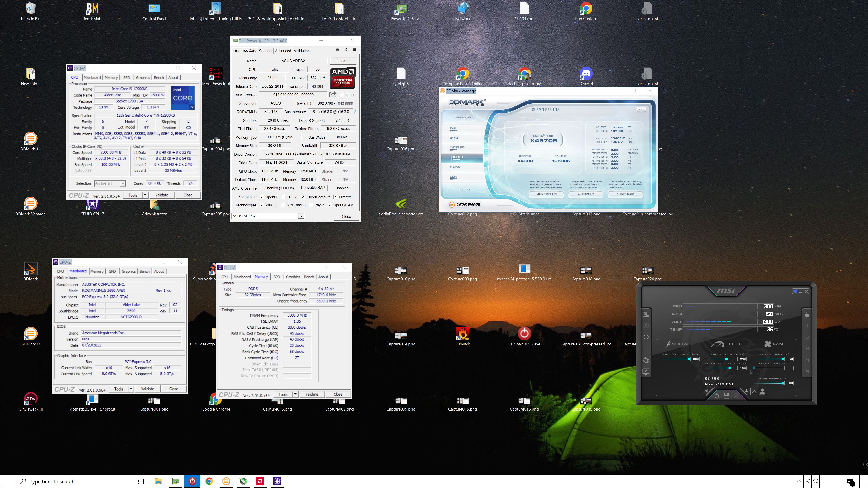
Task: Toggle the UEFI checkbox in GPU-Z
Action: click(x=342, y=95)
